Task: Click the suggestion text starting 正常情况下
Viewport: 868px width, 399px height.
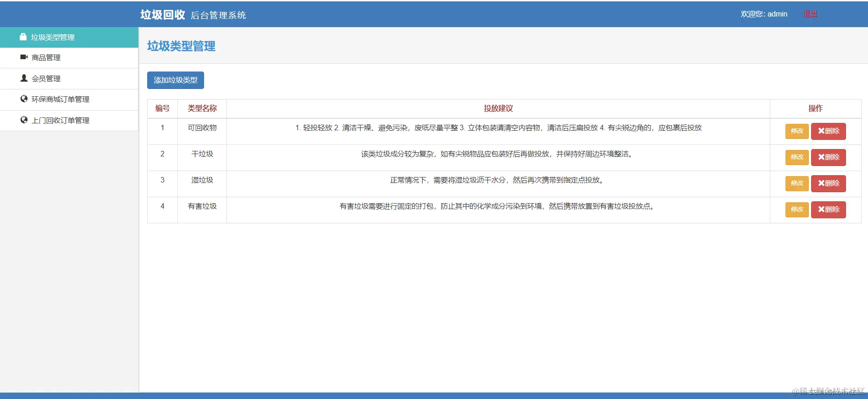Action: click(498, 180)
